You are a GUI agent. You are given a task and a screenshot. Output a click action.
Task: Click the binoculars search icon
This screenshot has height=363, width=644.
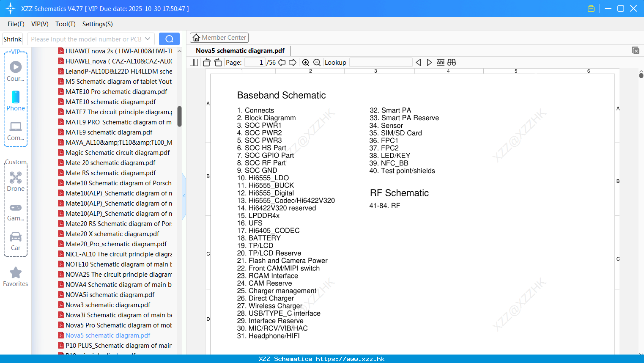[x=452, y=63]
